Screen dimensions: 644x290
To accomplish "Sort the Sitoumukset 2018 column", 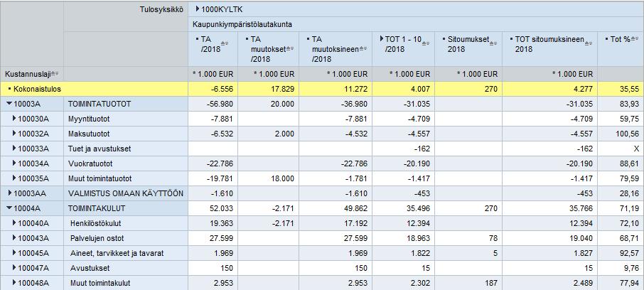I will (x=494, y=43).
